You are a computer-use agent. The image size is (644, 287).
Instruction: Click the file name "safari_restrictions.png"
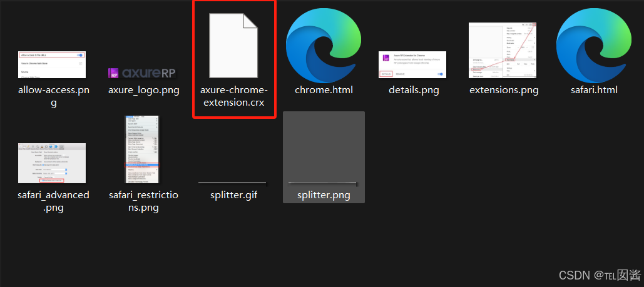tap(144, 201)
